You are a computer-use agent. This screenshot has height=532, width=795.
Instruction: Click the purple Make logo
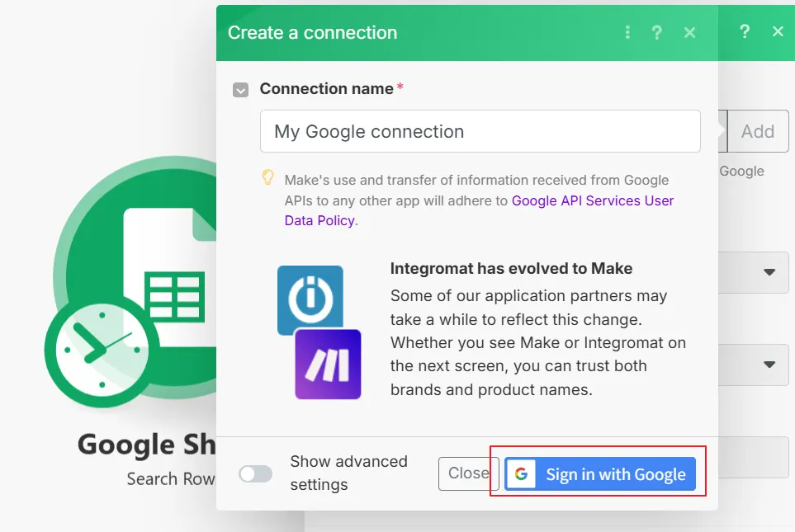click(x=328, y=365)
